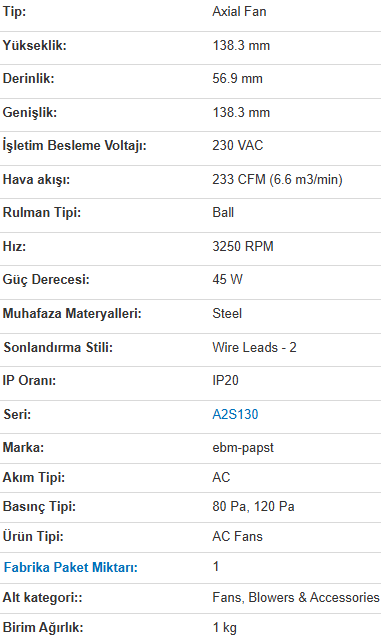Click the Genişlik row label
This screenshot has width=381, height=636.
point(30,112)
